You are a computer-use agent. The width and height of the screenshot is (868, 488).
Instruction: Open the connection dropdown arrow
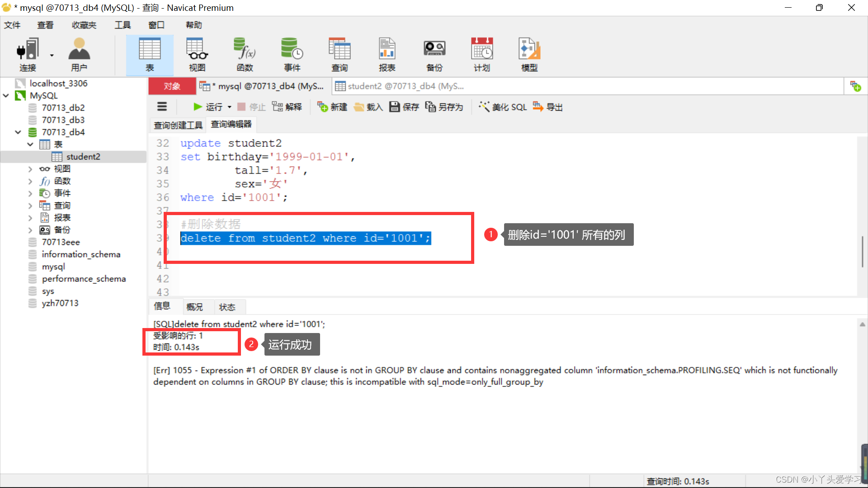tap(52, 56)
